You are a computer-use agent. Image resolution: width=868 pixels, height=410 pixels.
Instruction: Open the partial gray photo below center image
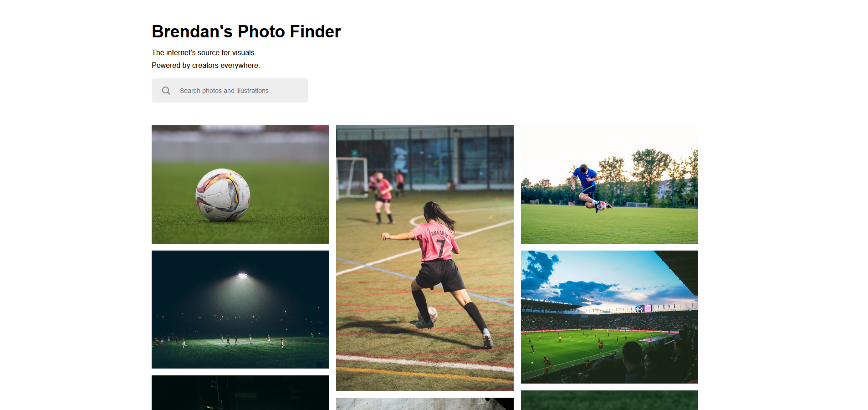(x=425, y=404)
